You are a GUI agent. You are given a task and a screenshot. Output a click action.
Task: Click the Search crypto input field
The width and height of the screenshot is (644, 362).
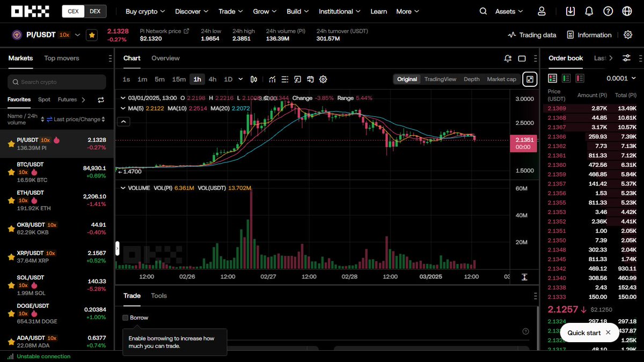point(57,82)
